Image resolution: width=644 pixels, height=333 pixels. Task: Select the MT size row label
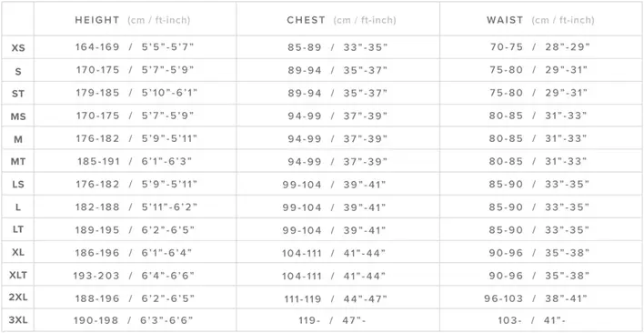pos(18,162)
